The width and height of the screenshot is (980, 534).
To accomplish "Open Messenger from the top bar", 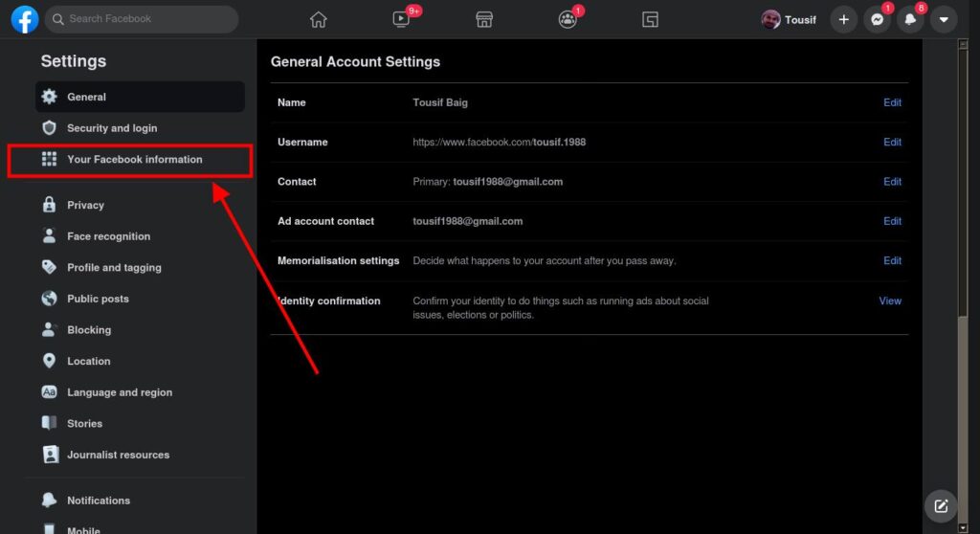I will click(x=878, y=19).
